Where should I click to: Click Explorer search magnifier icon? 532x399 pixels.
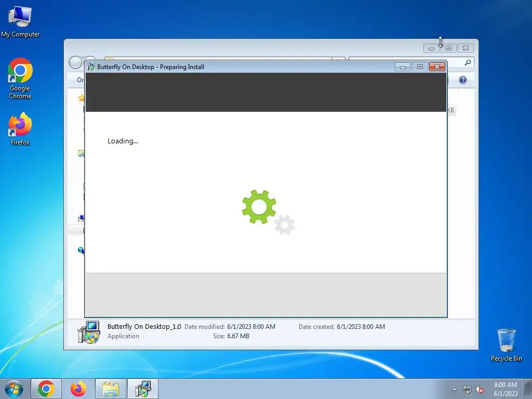pos(468,62)
